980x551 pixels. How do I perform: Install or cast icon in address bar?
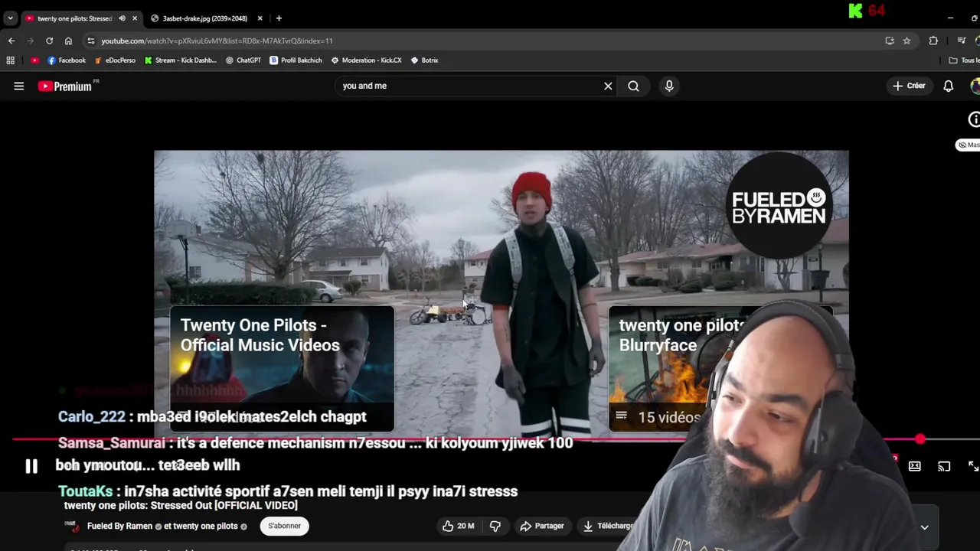890,41
